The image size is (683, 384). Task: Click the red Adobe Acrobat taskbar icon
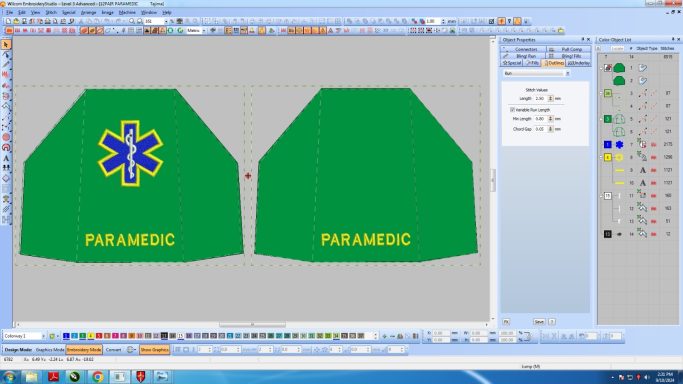[x=53, y=377]
